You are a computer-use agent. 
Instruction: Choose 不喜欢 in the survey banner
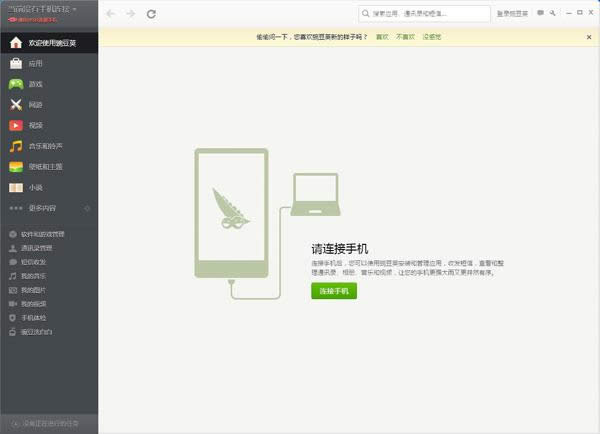point(404,36)
